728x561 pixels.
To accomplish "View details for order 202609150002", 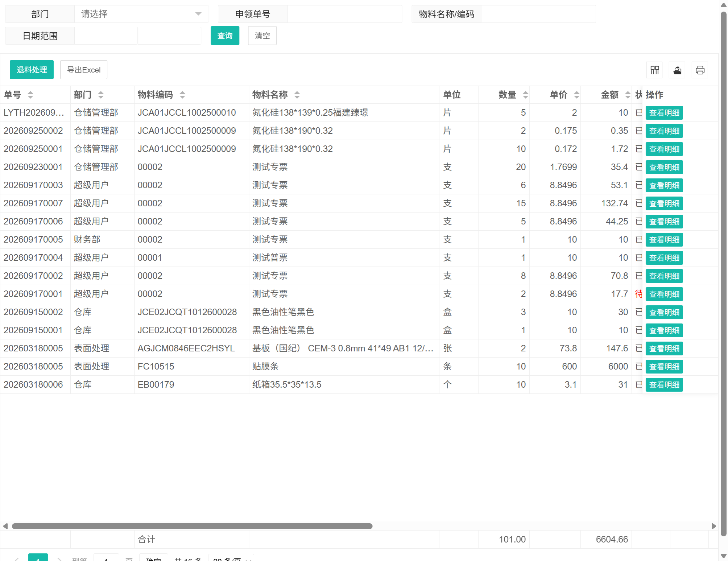I will pyautogui.click(x=664, y=312).
